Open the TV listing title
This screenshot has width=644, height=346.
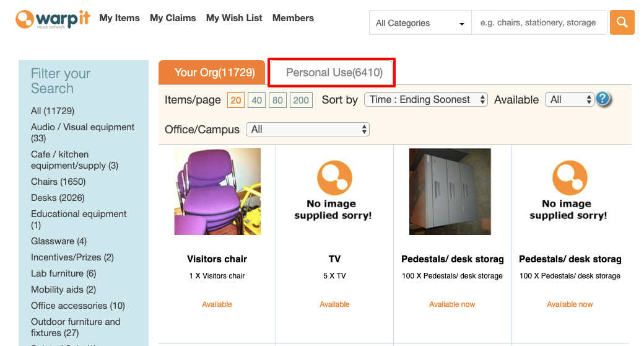[334, 259]
